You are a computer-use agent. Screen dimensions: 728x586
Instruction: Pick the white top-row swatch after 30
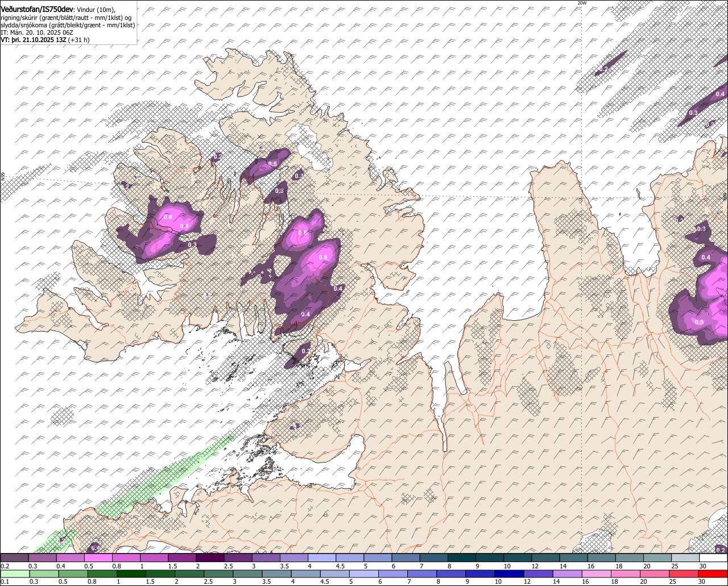click(713, 558)
